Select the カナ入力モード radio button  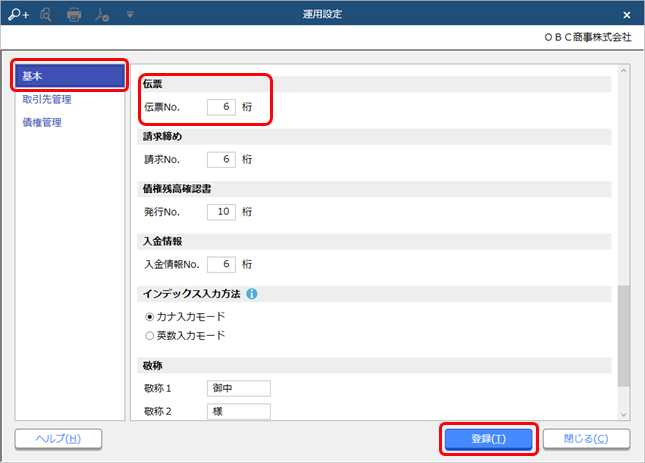pyautogui.click(x=149, y=317)
